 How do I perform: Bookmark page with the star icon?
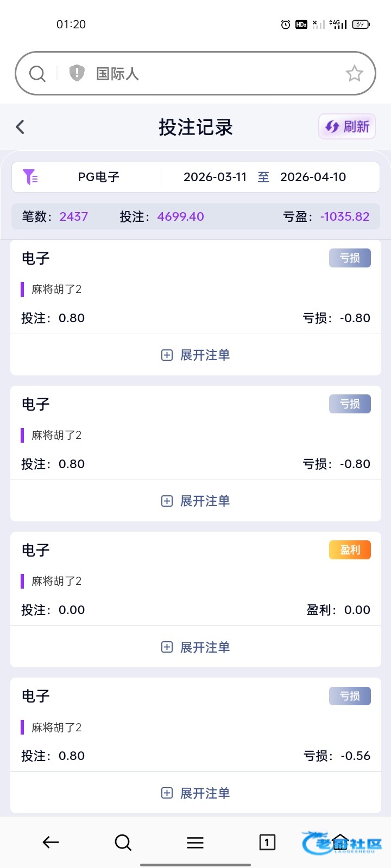(354, 73)
